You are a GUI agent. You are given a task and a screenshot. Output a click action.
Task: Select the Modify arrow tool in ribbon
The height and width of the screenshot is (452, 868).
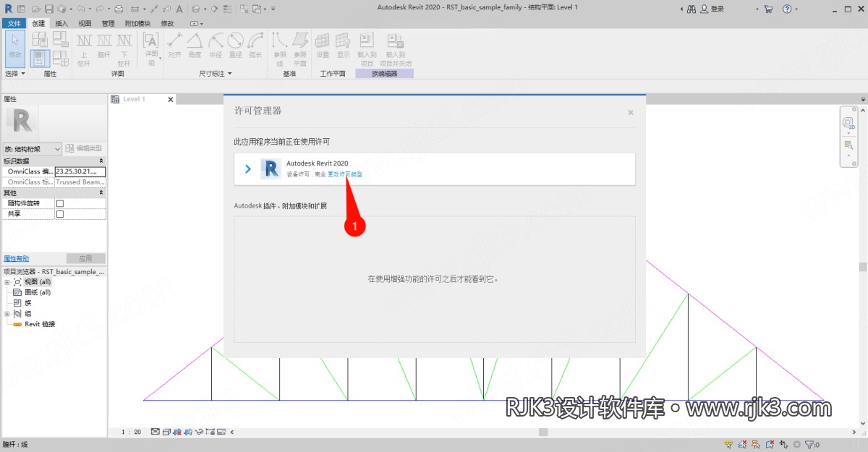15,48
